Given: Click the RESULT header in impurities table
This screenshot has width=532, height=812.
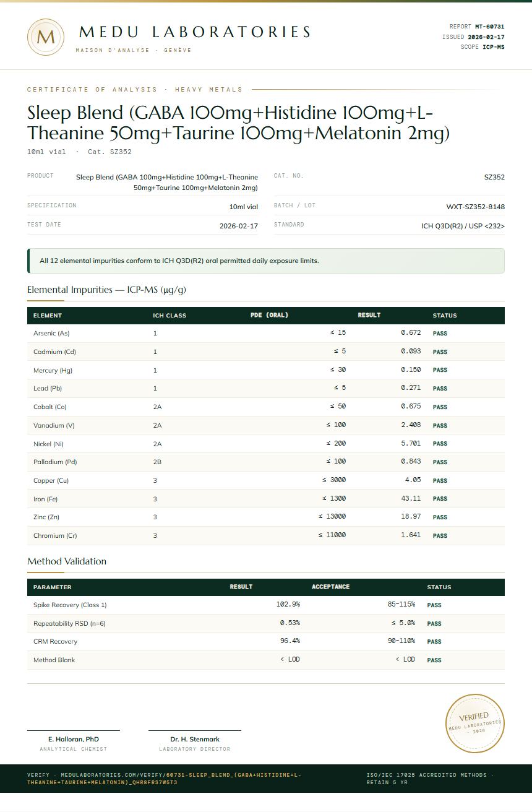Looking at the screenshot, I should (369, 315).
